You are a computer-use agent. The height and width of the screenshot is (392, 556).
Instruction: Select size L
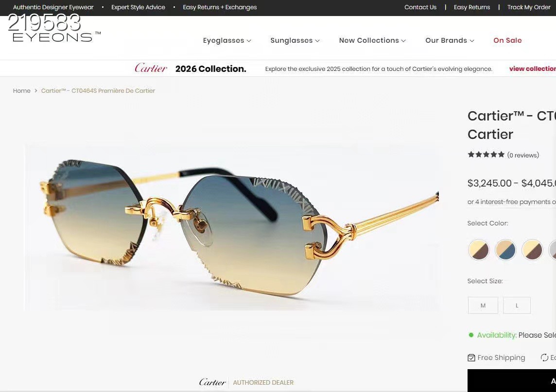pos(517,305)
